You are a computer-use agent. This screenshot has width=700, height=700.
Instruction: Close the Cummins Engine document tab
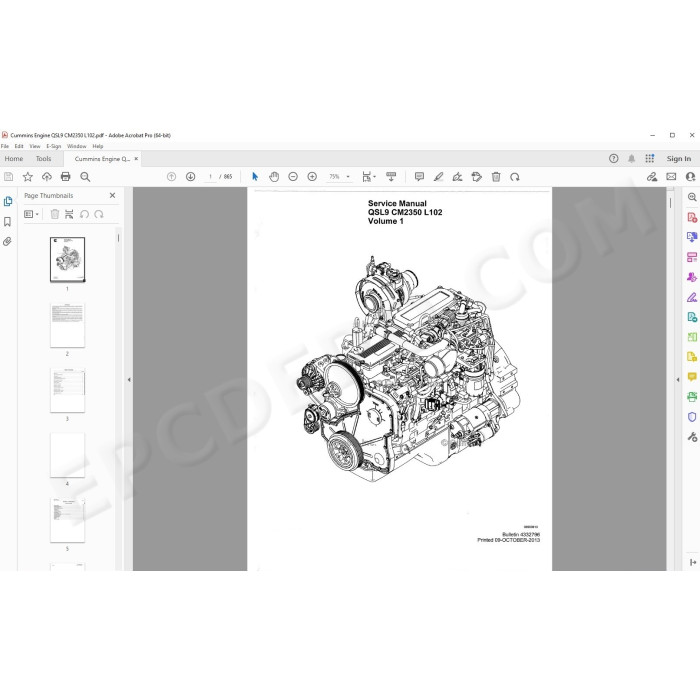(136, 158)
